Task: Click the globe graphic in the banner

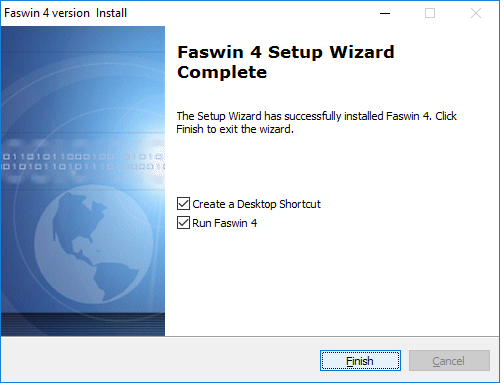Action: tap(94, 245)
